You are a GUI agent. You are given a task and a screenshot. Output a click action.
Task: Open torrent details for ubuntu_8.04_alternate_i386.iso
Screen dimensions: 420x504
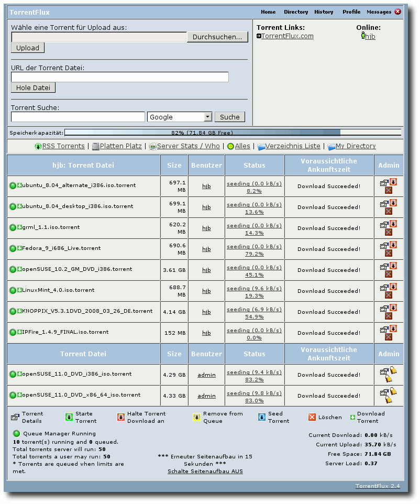[384, 183]
